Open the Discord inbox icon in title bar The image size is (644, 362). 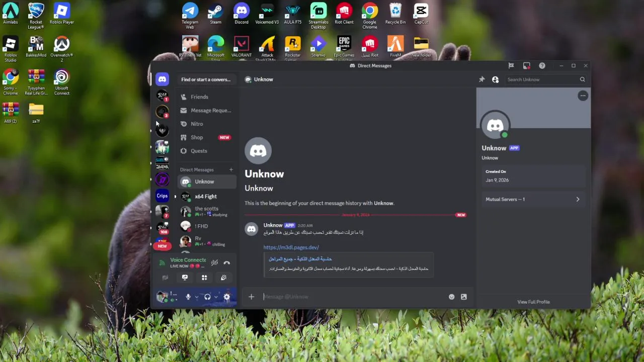[526, 66]
